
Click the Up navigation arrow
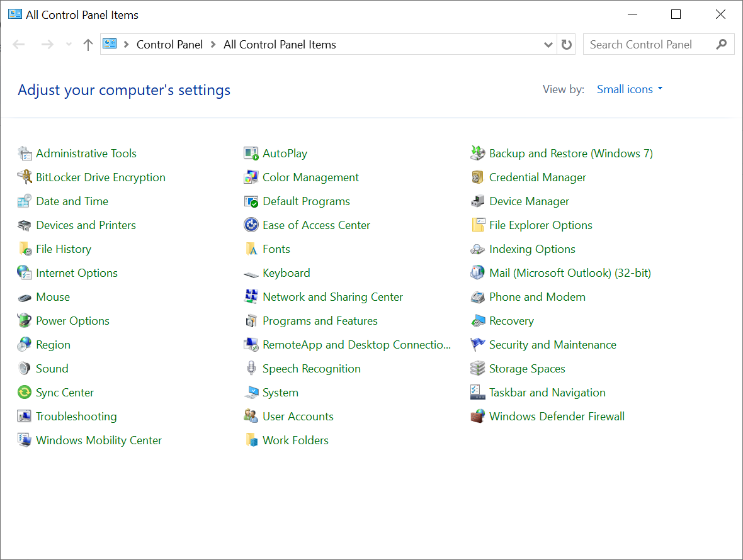coord(88,44)
